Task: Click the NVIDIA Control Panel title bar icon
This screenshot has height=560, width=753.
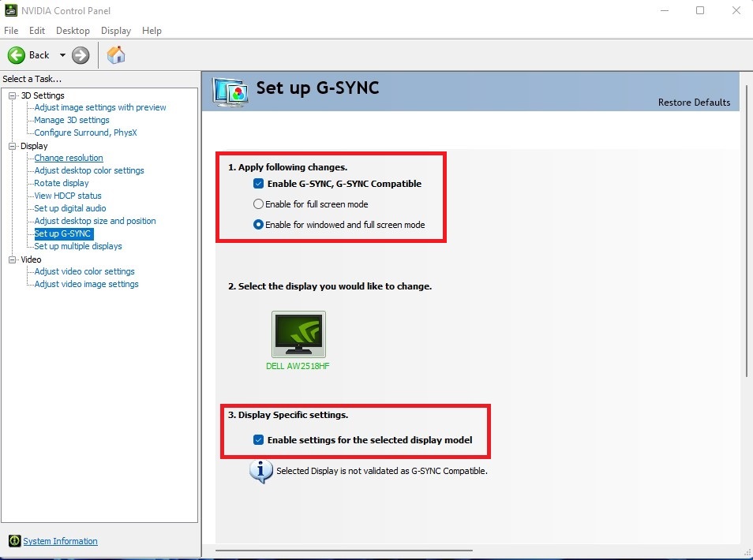Action: pos(11,10)
